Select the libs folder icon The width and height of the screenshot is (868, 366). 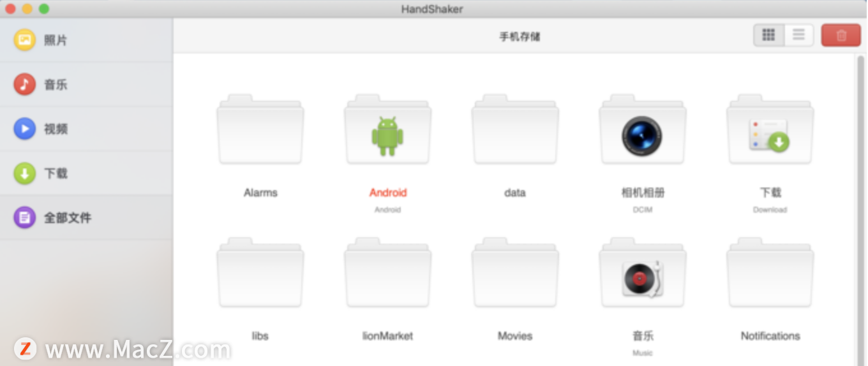260,274
